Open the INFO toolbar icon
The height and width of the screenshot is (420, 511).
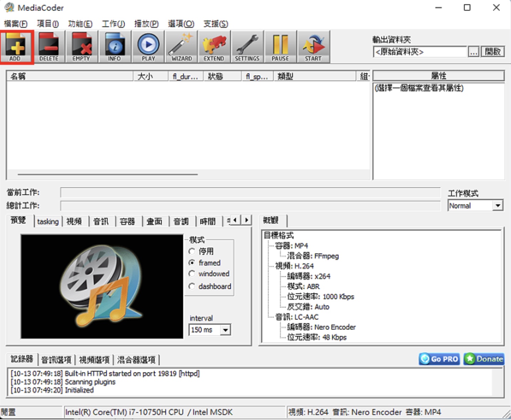[x=115, y=47]
